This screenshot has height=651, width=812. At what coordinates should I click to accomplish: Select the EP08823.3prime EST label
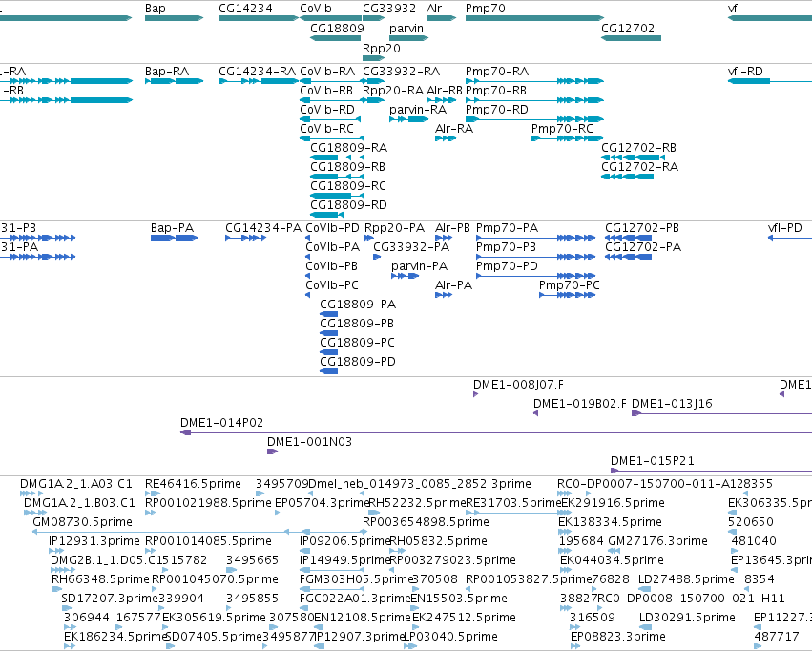pyautogui.click(x=617, y=637)
